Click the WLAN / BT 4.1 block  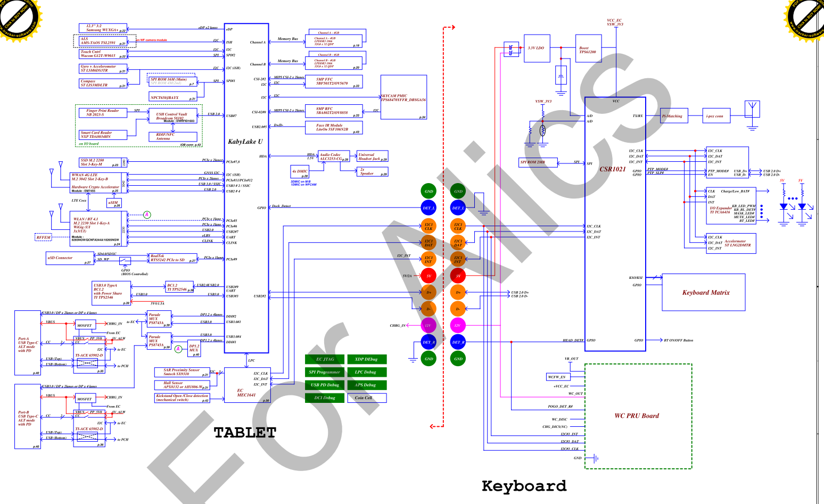(x=98, y=229)
